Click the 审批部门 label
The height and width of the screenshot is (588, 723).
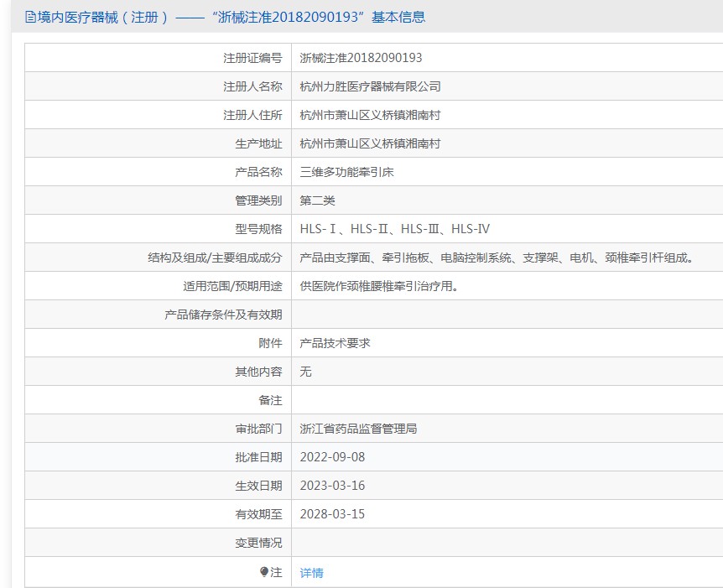(258, 429)
